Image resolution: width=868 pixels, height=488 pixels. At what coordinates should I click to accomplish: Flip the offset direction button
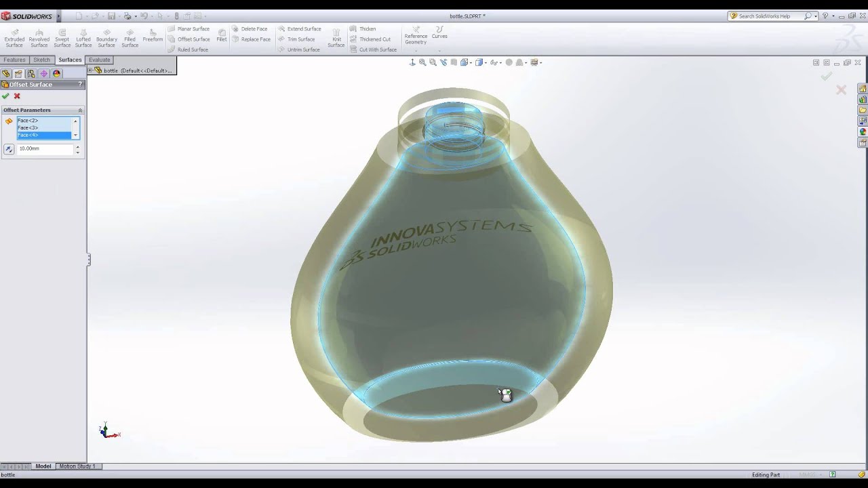coord(9,148)
